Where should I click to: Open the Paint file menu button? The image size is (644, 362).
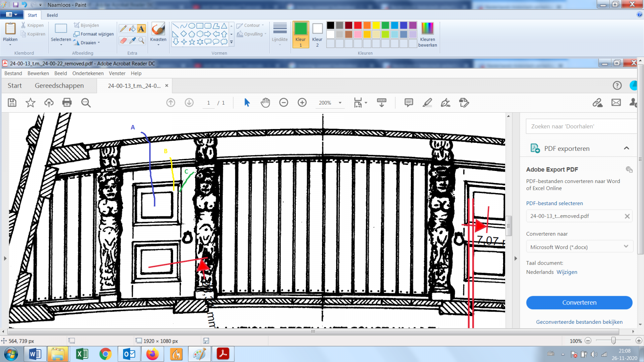(12, 14)
